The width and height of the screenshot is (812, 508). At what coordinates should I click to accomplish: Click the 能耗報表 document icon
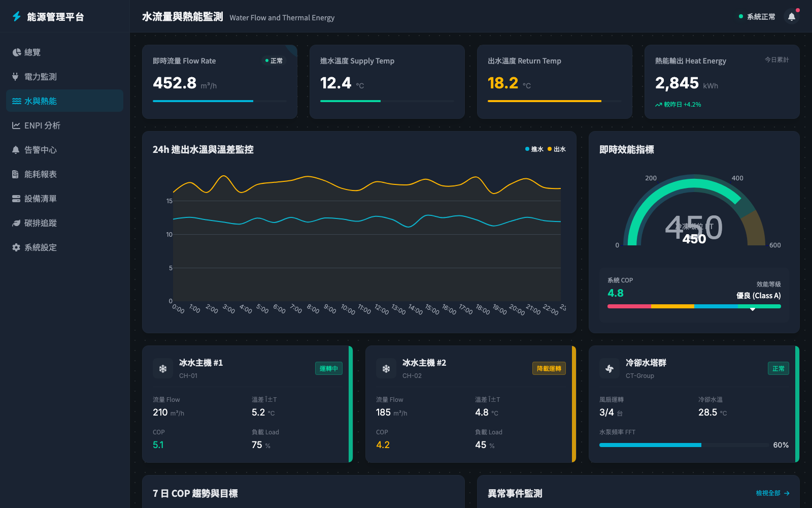point(15,174)
